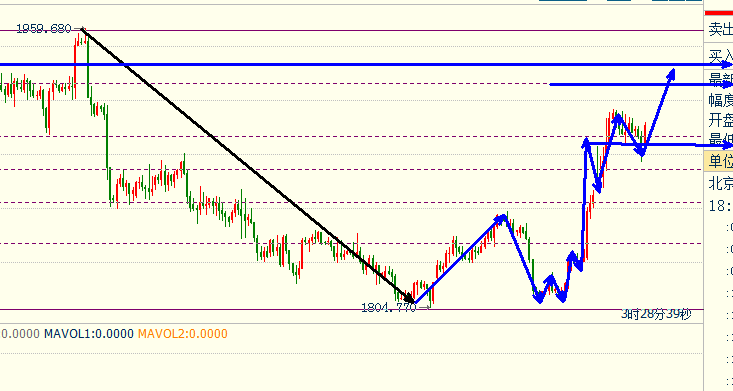Click the 1804.770 low price label
The width and height of the screenshot is (733, 391).
pos(388,307)
